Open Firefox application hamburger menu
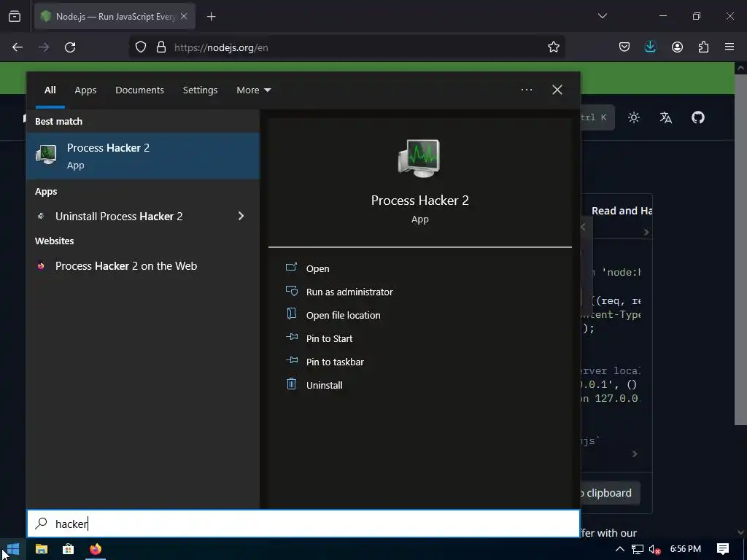Screen dimensions: 747x560 (729, 47)
